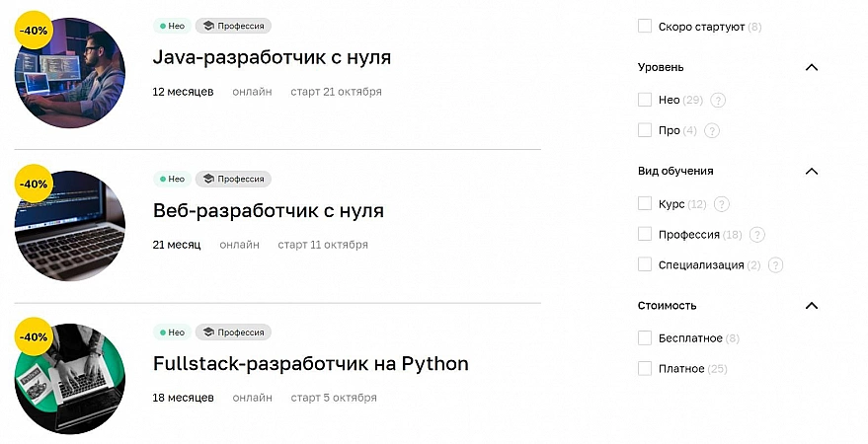868x444 pixels.
Task: Click the help icon beside Специализация filter
Action: (775, 265)
